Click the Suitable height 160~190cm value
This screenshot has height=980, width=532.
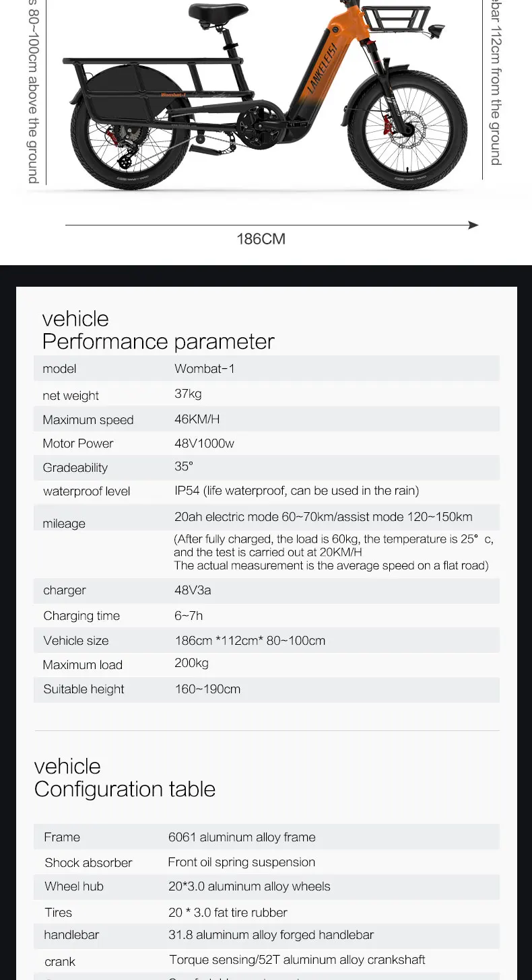pyautogui.click(x=207, y=689)
